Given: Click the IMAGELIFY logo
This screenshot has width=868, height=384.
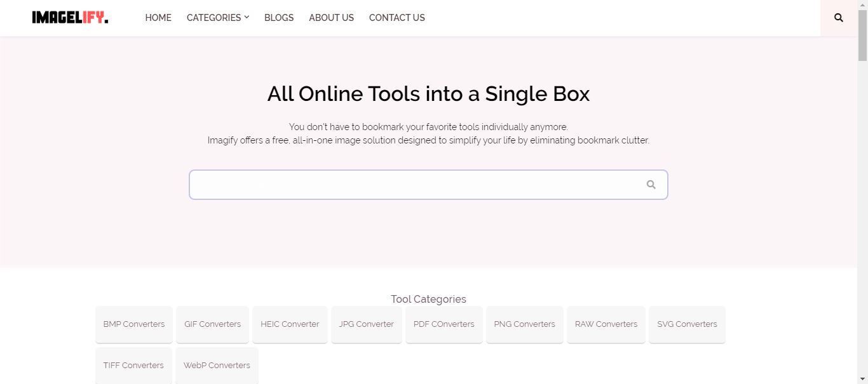Looking at the screenshot, I should 70,18.
